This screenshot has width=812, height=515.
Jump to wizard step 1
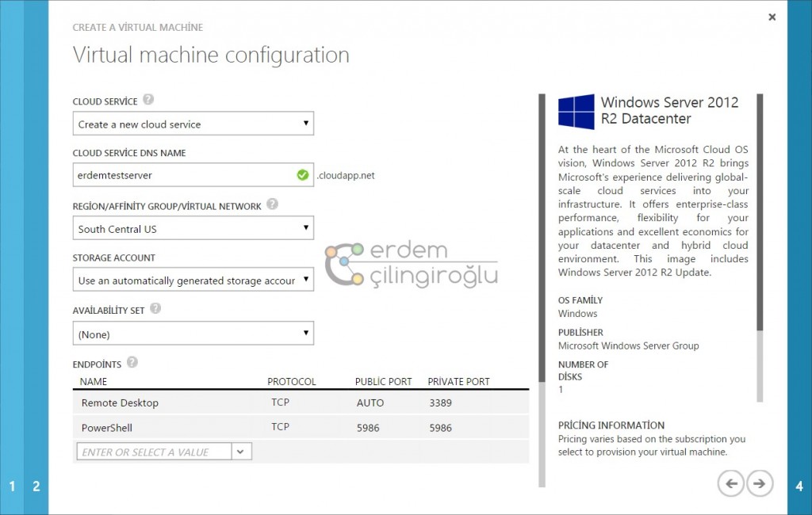(12, 486)
